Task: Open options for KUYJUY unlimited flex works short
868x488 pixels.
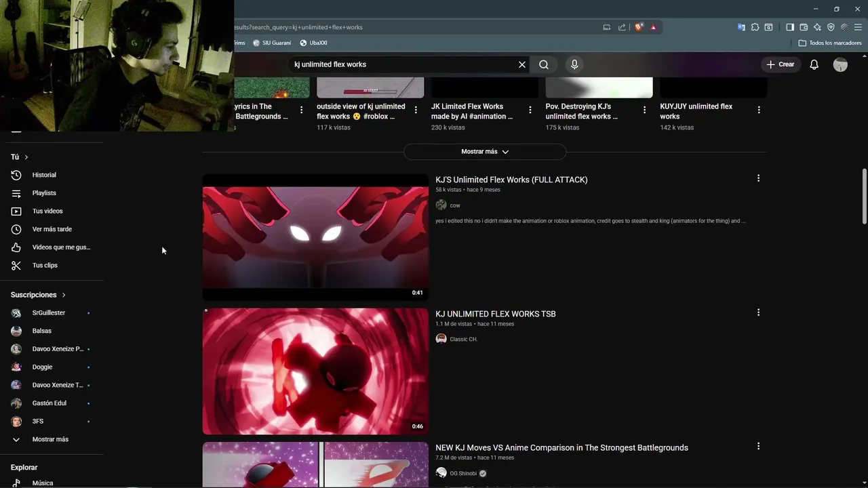Action: 759,110
